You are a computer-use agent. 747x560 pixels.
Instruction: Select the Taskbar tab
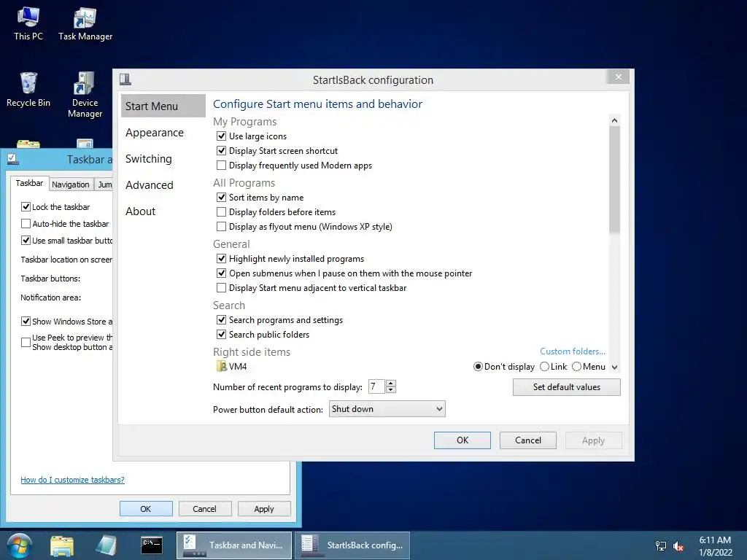pos(29,183)
